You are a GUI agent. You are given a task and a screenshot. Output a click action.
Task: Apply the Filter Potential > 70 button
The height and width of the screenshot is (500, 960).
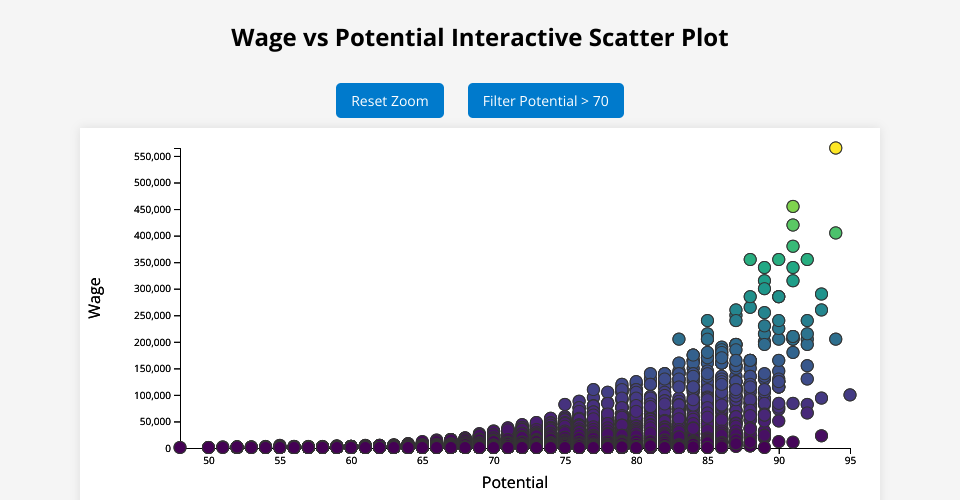(x=546, y=101)
